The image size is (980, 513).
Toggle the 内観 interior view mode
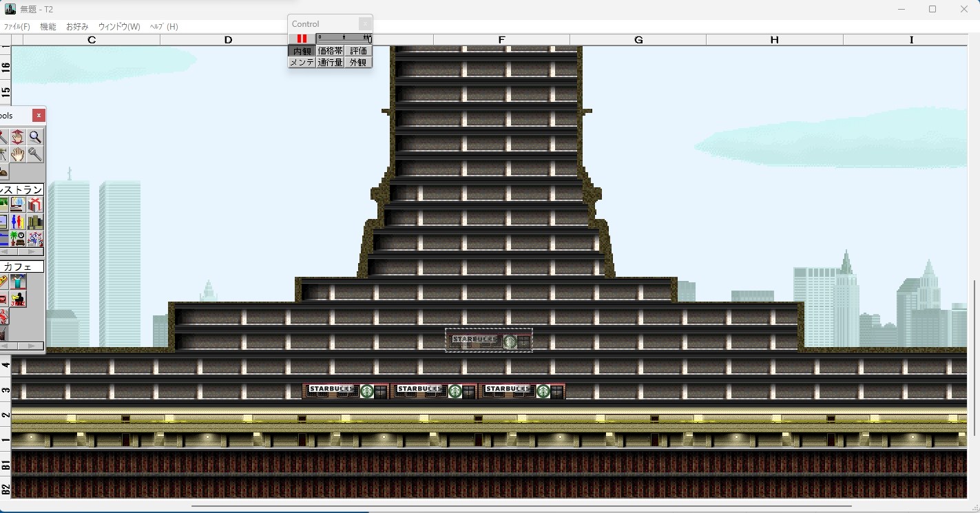302,51
